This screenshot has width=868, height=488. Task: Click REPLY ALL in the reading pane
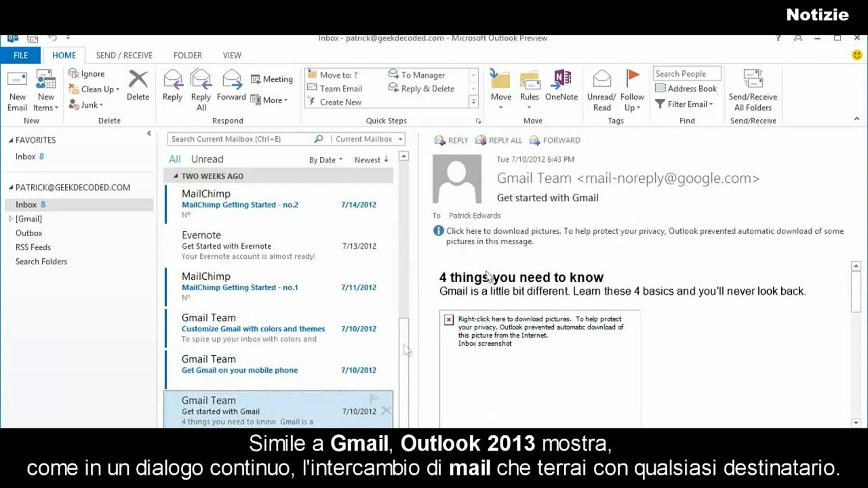pos(498,140)
